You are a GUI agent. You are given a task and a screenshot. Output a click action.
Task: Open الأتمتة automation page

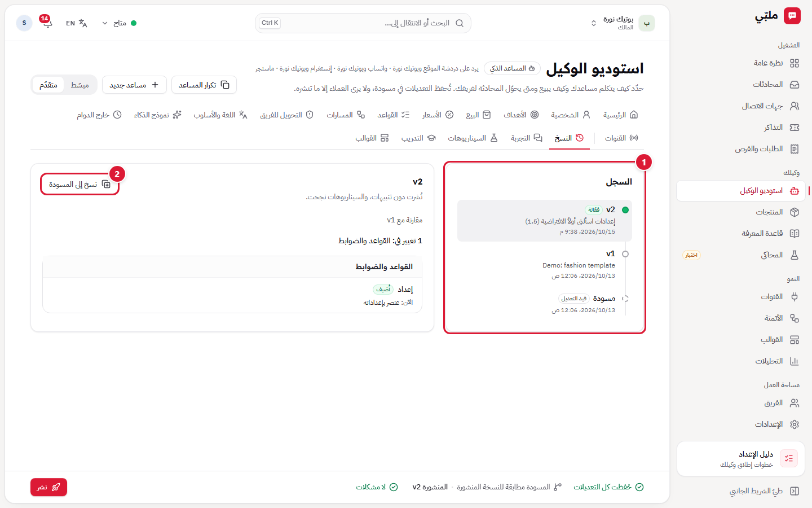click(740, 318)
